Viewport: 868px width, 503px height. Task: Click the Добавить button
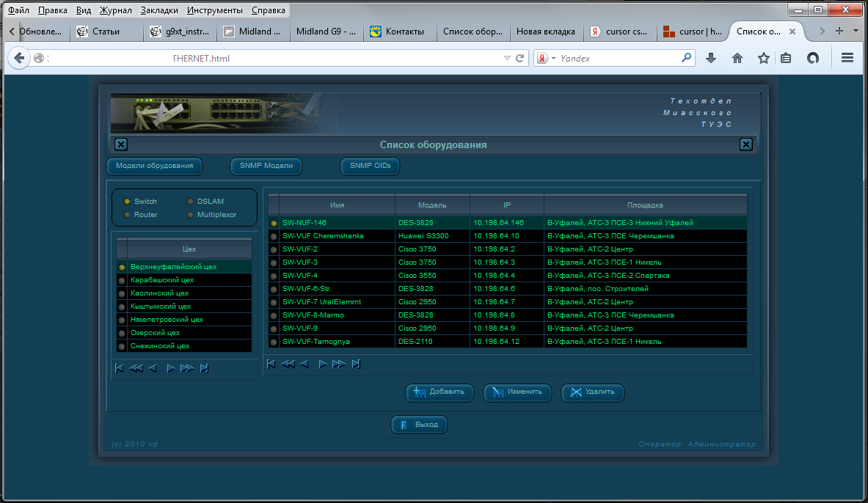[x=440, y=392]
